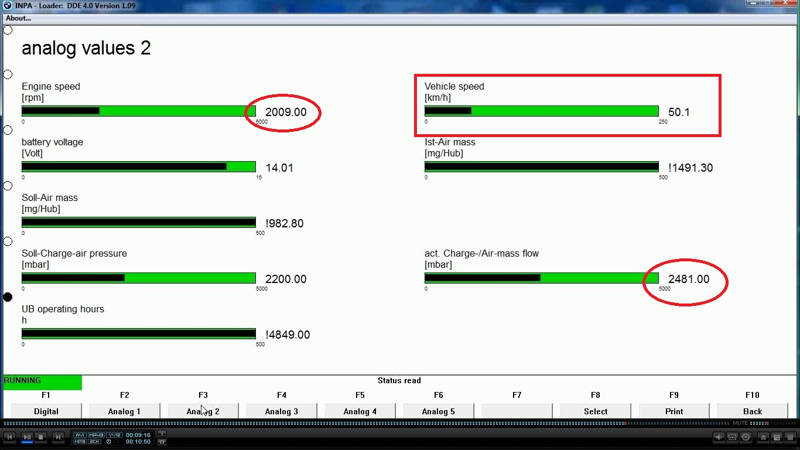
Task: Open the About... menu
Action: click(18, 18)
